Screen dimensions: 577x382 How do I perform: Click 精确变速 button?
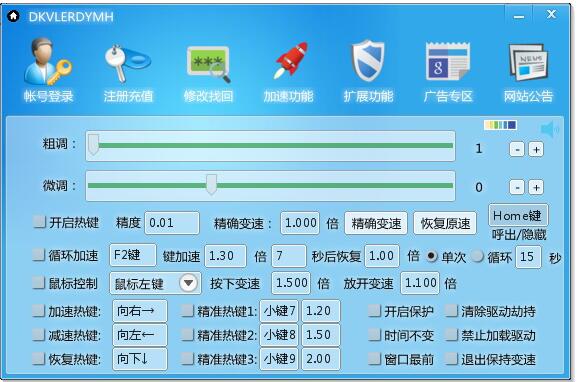click(x=376, y=223)
